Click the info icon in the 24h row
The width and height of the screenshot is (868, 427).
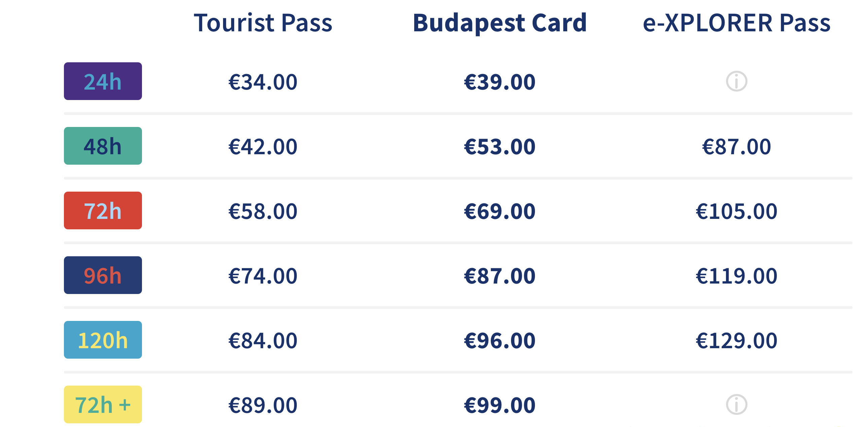(736, 81)
